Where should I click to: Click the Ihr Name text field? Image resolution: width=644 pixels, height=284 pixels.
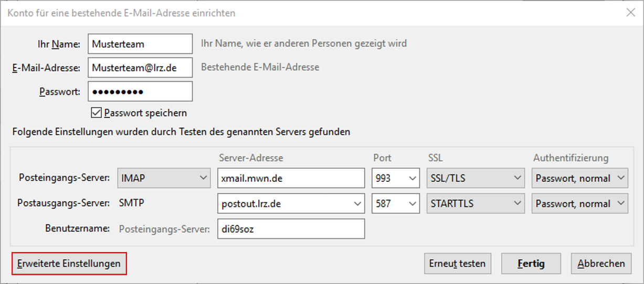click(140, 44)
